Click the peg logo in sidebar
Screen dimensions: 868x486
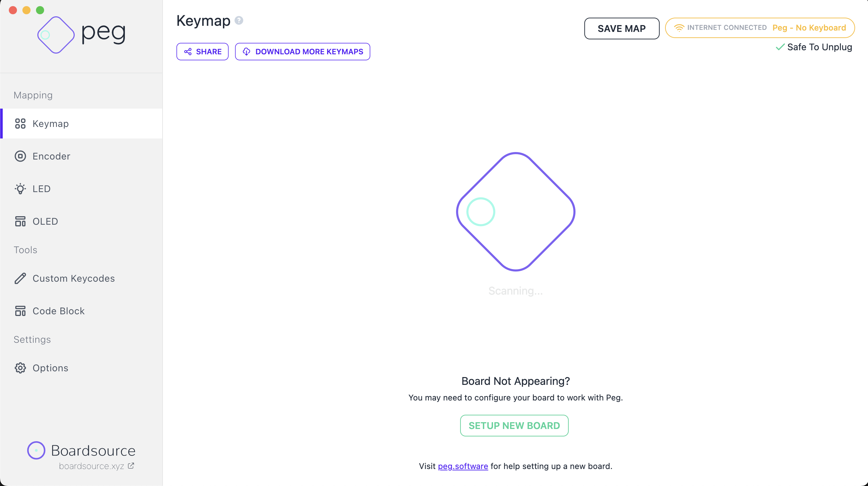point(81,34)
